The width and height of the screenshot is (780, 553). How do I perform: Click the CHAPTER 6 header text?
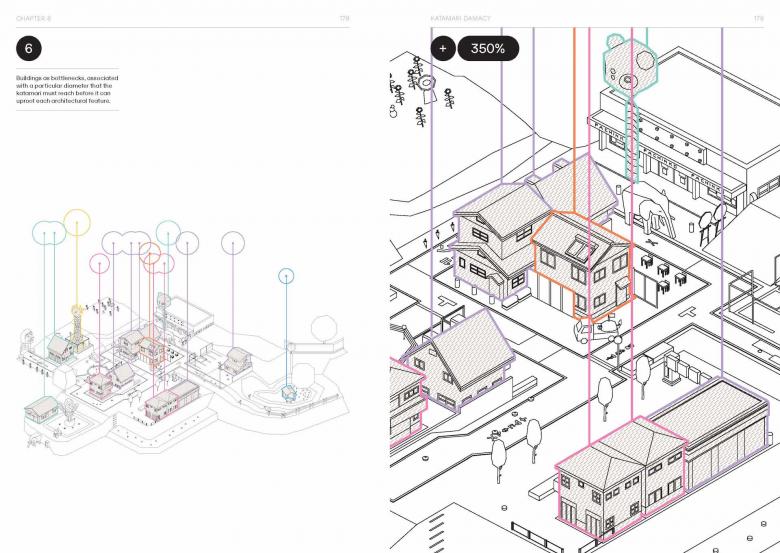coord(36,18)
